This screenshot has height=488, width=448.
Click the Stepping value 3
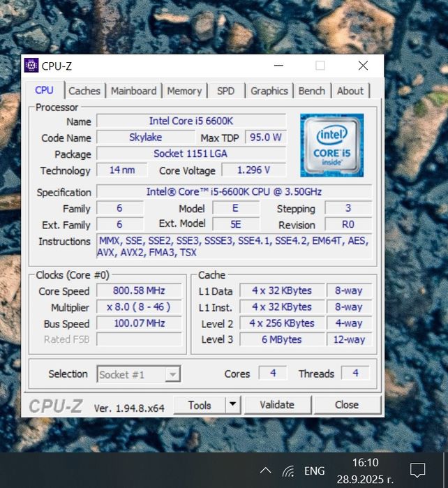pyautogui.click(x=348, y=208)
